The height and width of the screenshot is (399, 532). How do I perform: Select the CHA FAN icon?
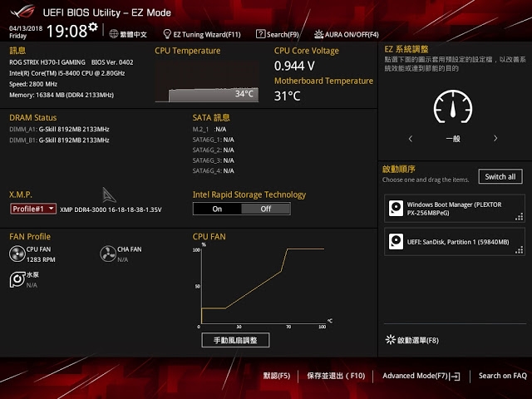(x=108, y=254)
